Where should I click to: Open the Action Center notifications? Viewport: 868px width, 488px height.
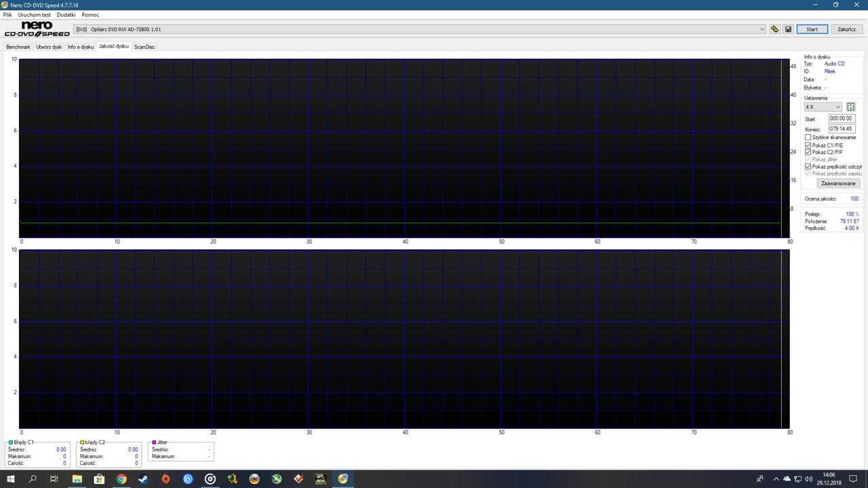[x=853, y=479]
